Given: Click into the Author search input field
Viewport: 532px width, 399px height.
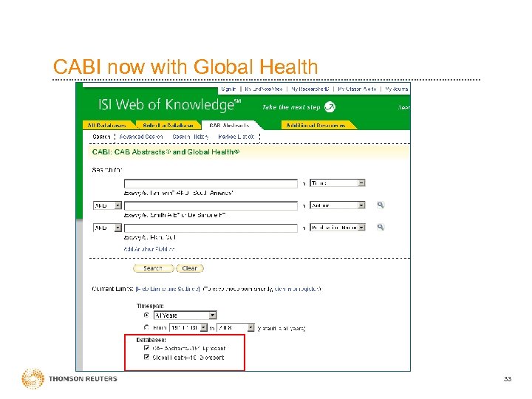Looking at the screenshot, I should click(x=211, y=205).
